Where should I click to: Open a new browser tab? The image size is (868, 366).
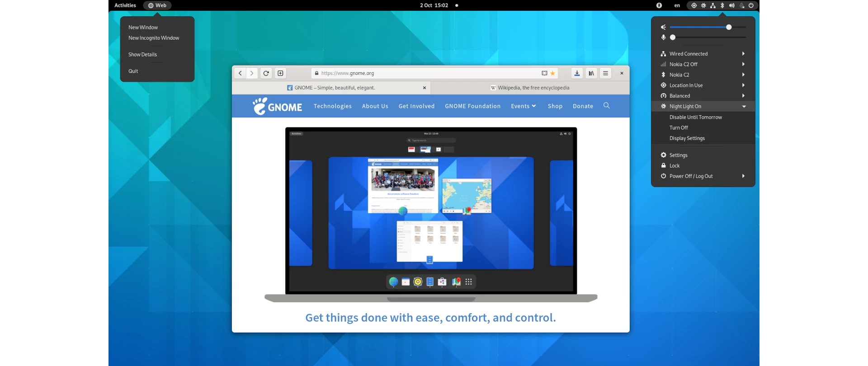coord(280,73)
